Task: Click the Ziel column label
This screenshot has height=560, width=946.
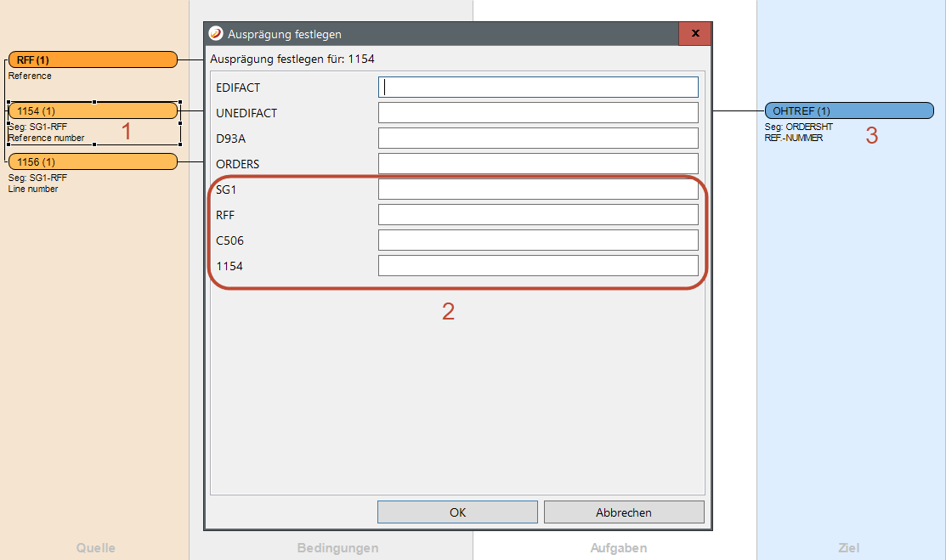Action: click(847, 548)
